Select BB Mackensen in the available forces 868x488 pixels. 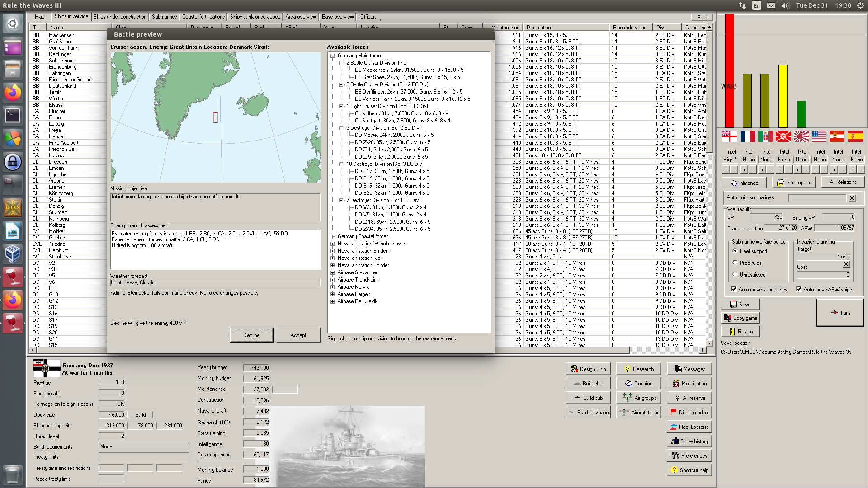pyautogui.click(x=409, y=70)
